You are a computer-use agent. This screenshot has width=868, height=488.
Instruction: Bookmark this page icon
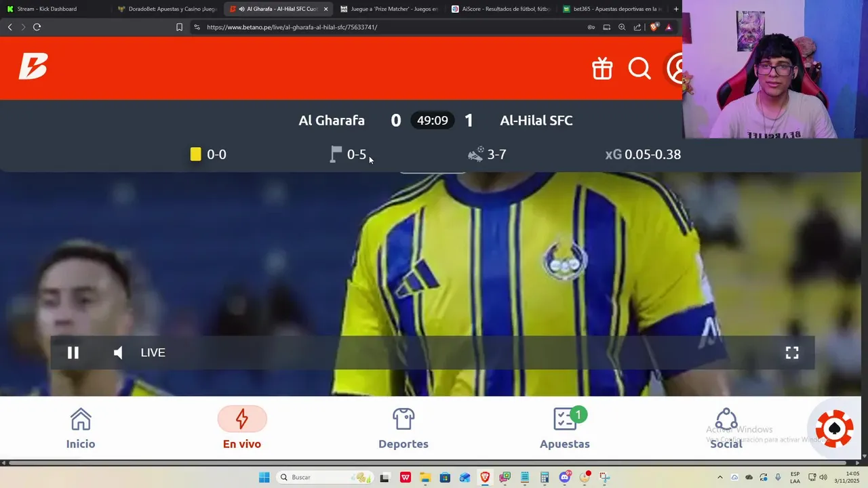pos(179,27)
